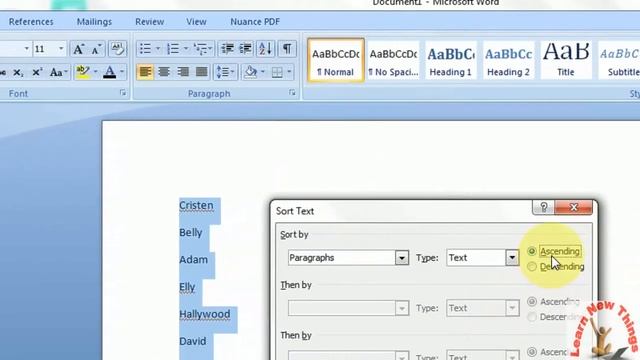Image resolution: width=640 pixels, height=360 pixels.
Task: Click the Sort Text help button
Action: [x=544, y=207]
